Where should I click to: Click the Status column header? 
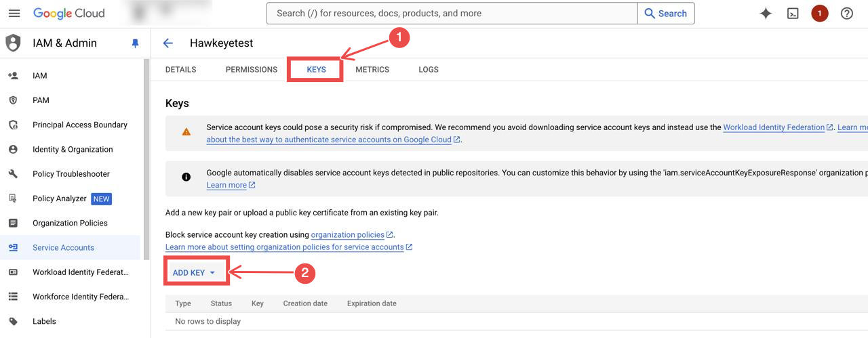click(x=221, y=303)
